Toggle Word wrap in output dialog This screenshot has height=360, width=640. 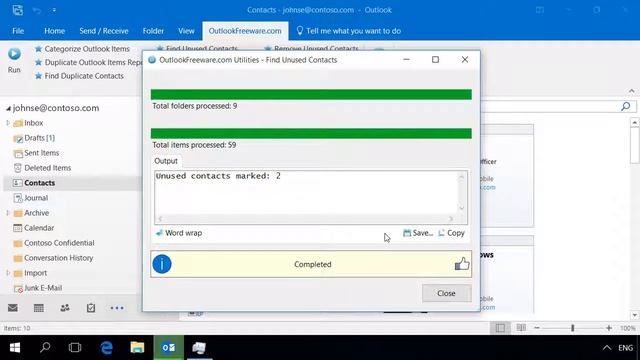click(x=179, y=233)
